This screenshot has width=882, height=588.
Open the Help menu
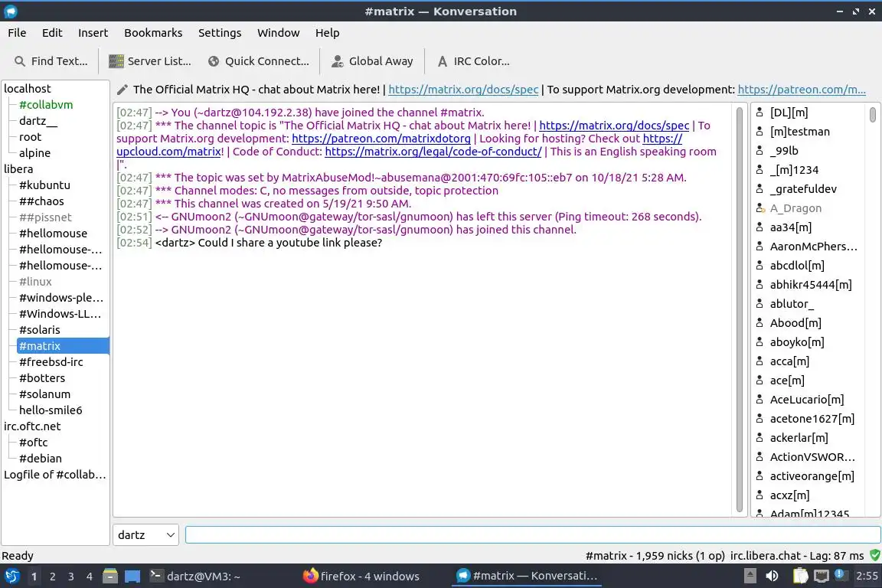click(327, 33)
